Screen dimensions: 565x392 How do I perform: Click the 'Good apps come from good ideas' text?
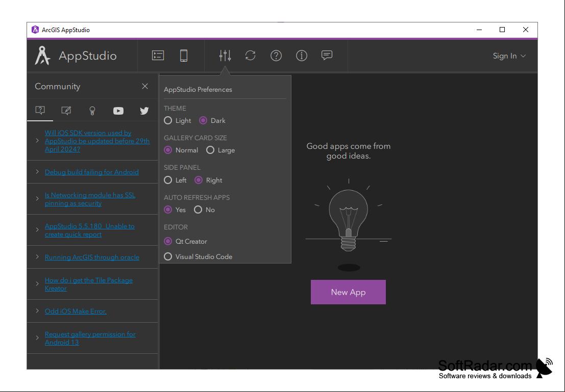349,151
